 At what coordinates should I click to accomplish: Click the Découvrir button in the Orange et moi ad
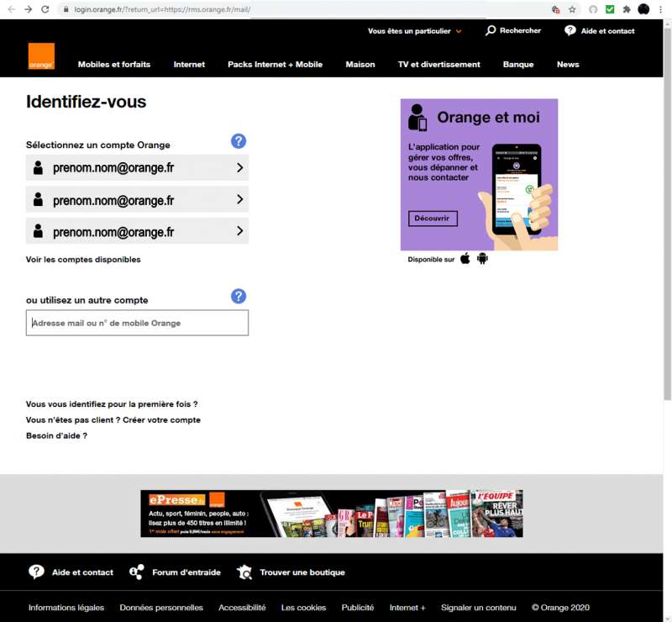point(433,219)
